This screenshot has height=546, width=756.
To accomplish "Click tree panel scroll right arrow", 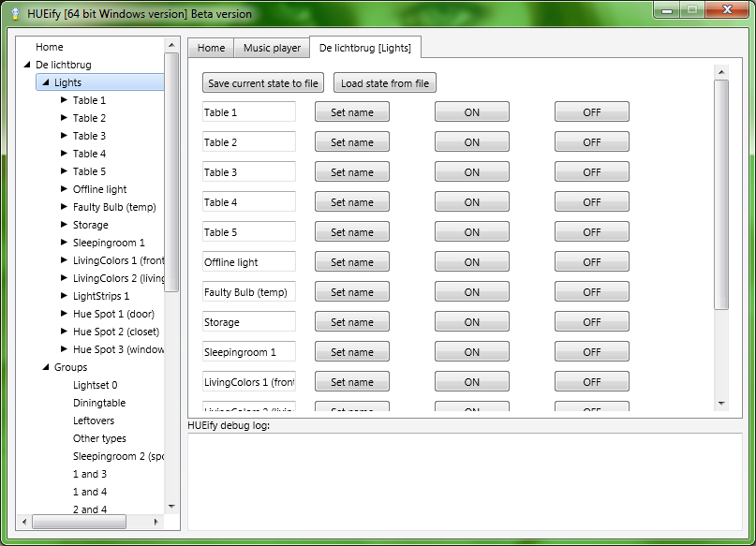I will pos(156,522).
